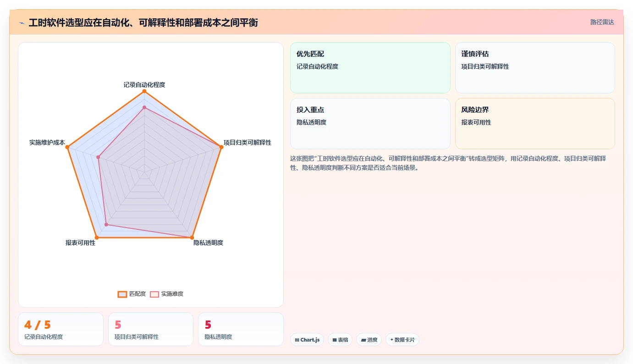This screenshot has height=364, width=633.
Task: Click the 投入重点 card
Action: click(370, 124)
